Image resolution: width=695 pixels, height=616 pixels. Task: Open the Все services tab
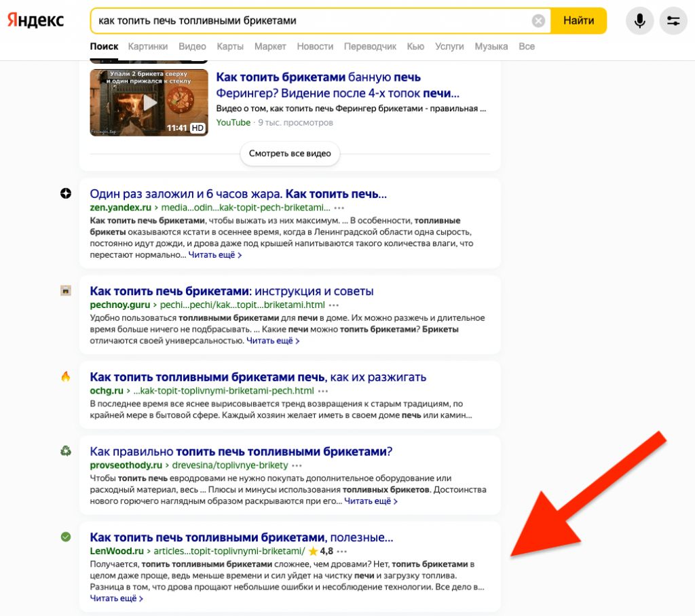[x=527, y=47]
